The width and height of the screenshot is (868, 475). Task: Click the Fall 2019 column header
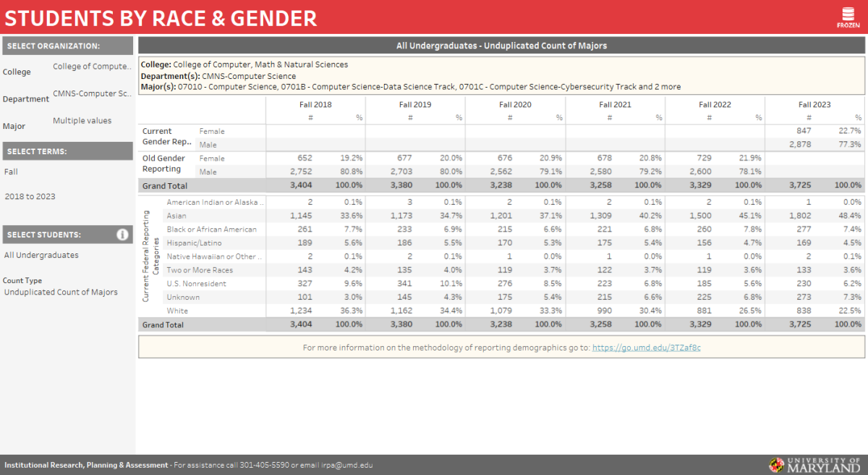coord(415,105)
